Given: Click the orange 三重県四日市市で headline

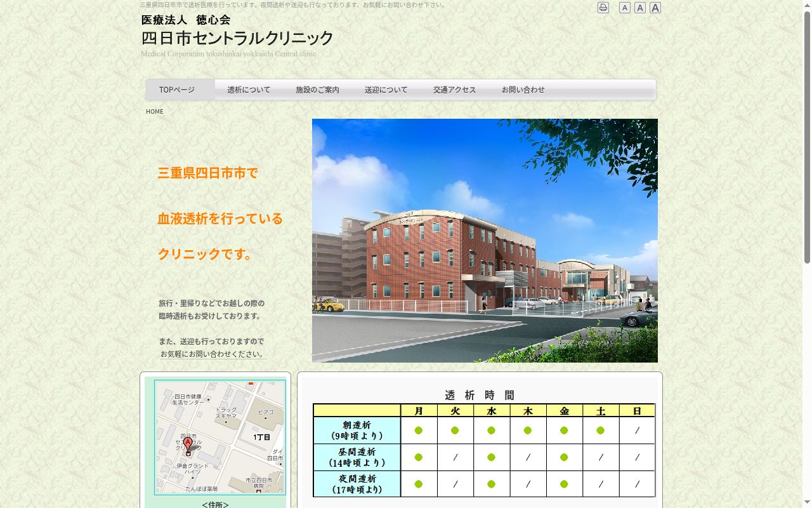Looking at the screenshot, I should pos(208,173).
